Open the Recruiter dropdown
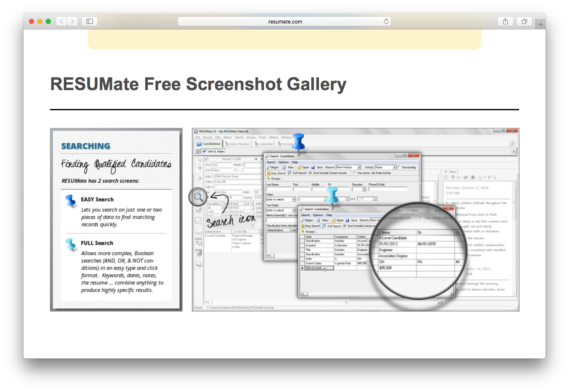The height and width of the screenshot is (392, 569). click(364, 189)
